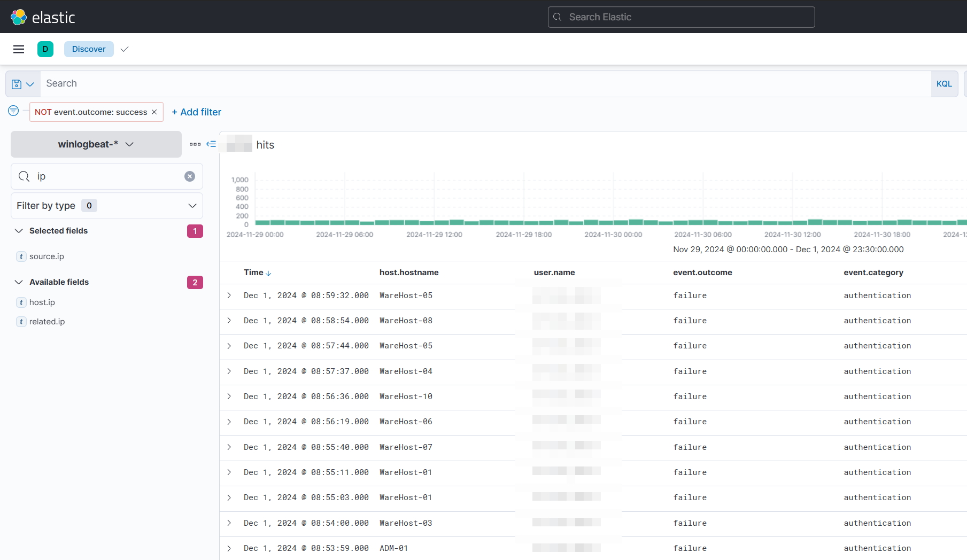Click authentication cell in WareHost-07 row
This screenshot has height=560, width=967.
pyautogui.click(x=877, y=447)
